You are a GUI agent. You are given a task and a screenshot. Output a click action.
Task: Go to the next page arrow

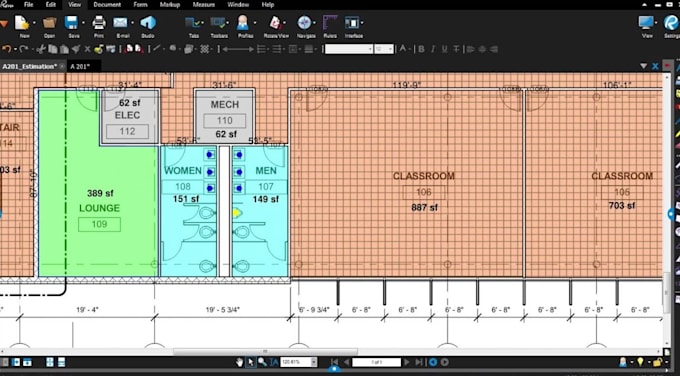click(407, 362)
